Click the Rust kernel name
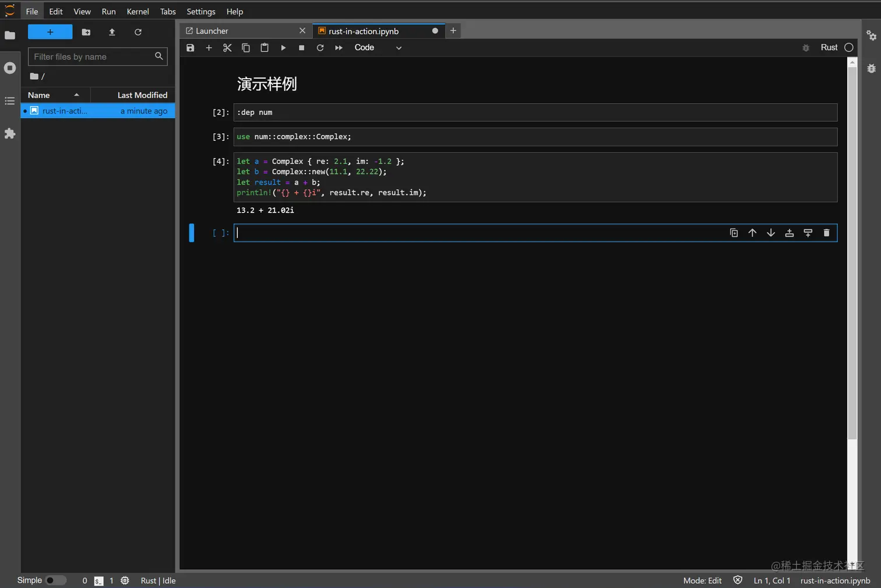 pyautogui.click(x=829, y=48)
